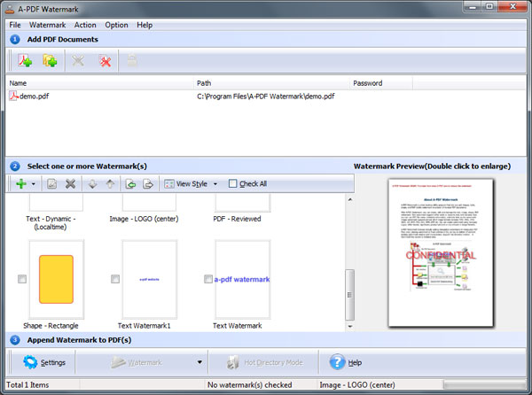Click the Password column header
Screen dimensions: 532x395
click(x=381, y=83)
